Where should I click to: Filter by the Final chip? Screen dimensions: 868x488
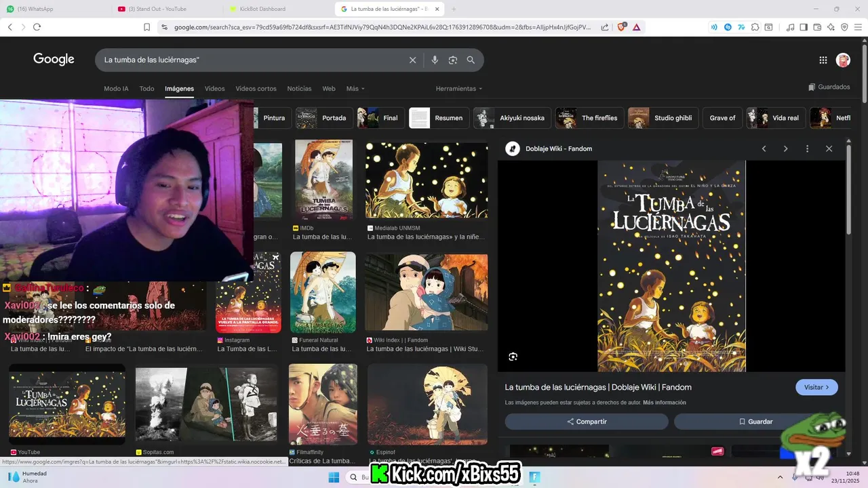click(x=380, y=118)
